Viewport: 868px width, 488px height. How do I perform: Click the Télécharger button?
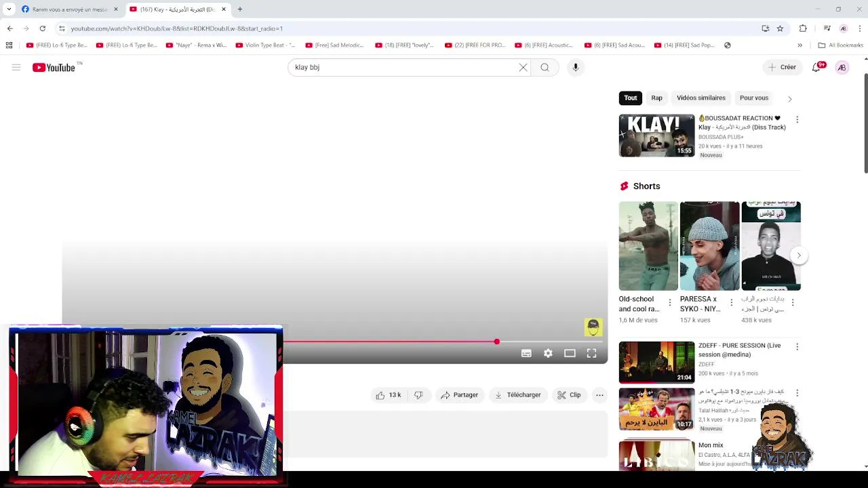coord(518,395)
